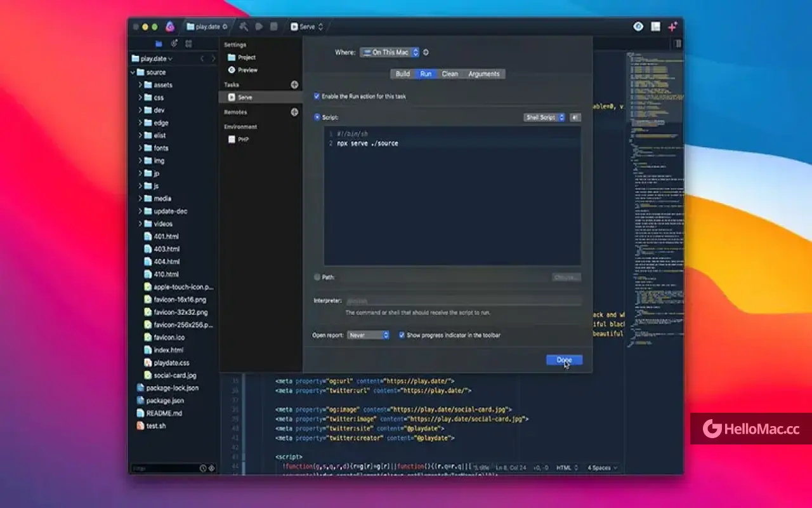Open the play.date sidebar project dropdown
812x508 pixels.
click(152, 58)
